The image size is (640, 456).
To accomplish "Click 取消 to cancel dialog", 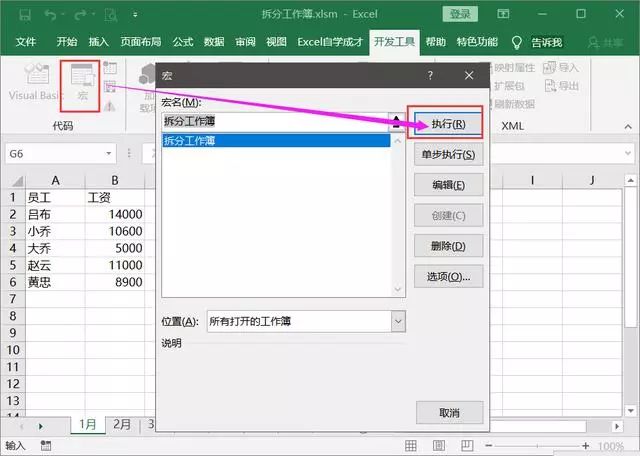I will (449, 412).
